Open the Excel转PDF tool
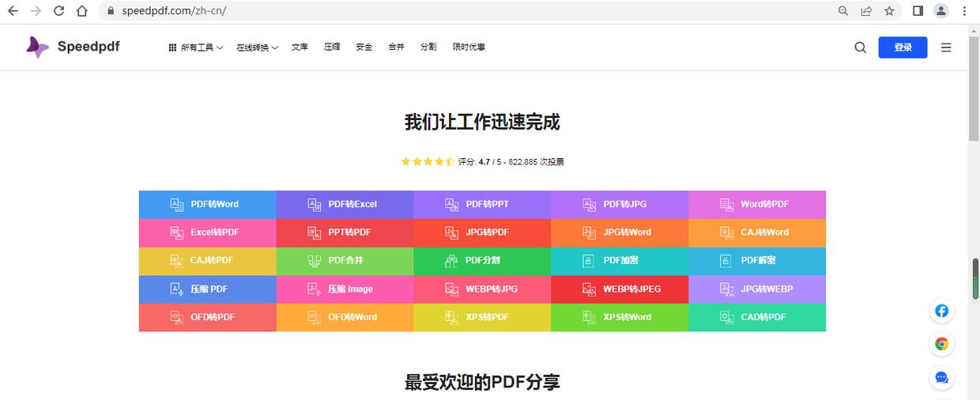Screen dimensions: 980x400 click(x=207, y=232)
